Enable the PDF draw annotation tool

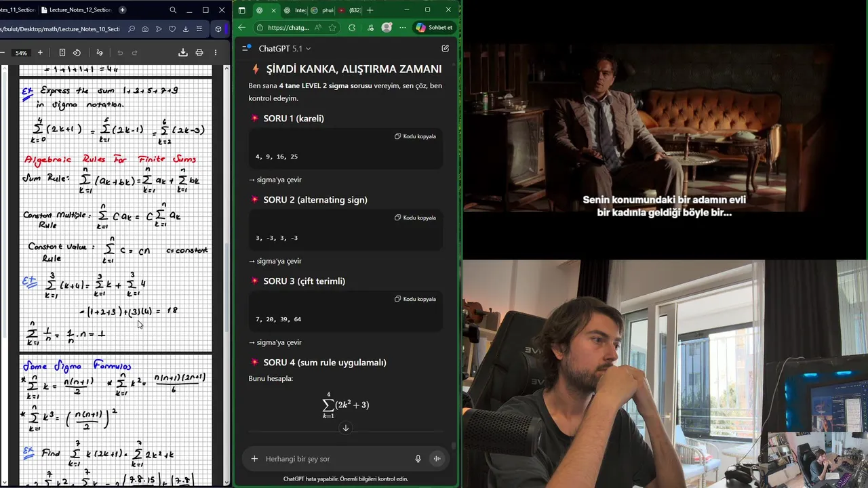[100, 53]
